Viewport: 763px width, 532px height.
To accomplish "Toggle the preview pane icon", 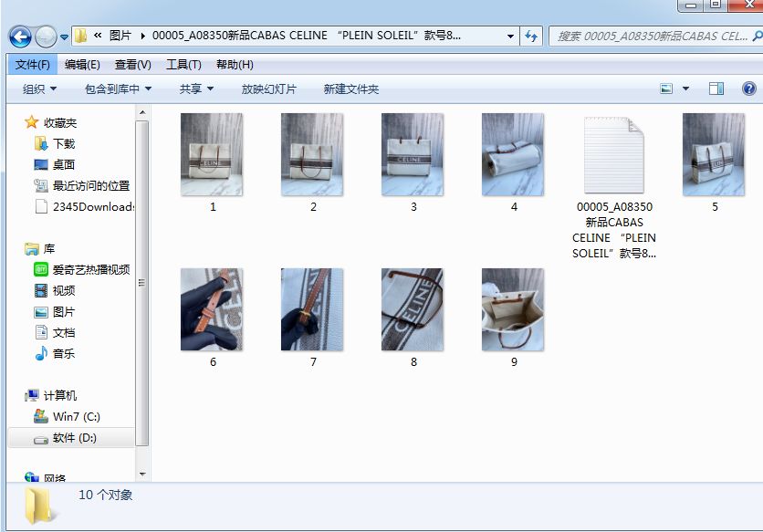I will coord(716,89).
